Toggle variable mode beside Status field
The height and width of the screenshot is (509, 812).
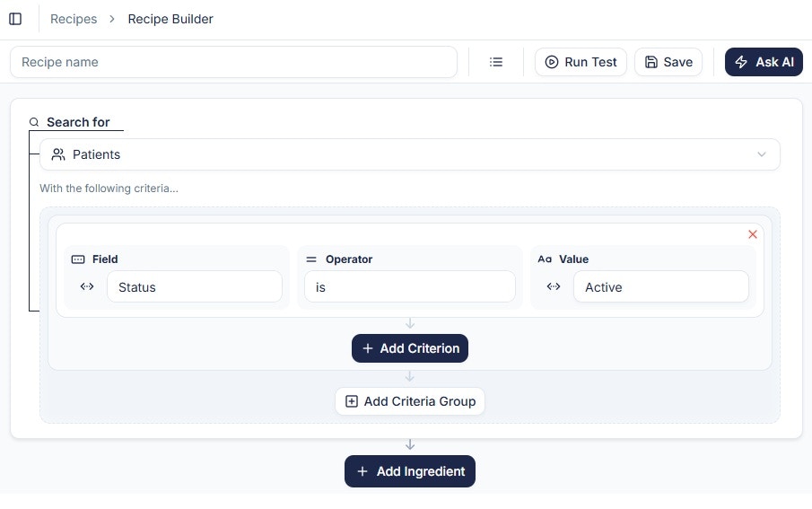87,286
